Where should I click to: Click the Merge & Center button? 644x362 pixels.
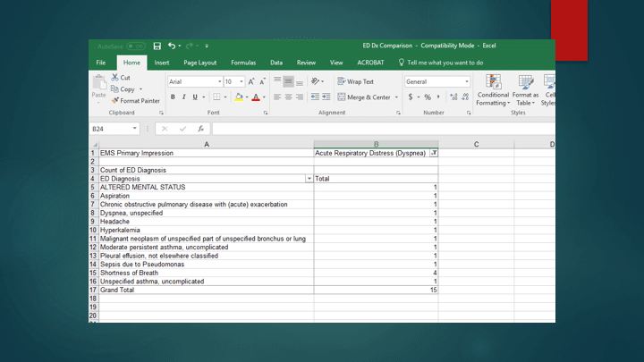[364, 97]
